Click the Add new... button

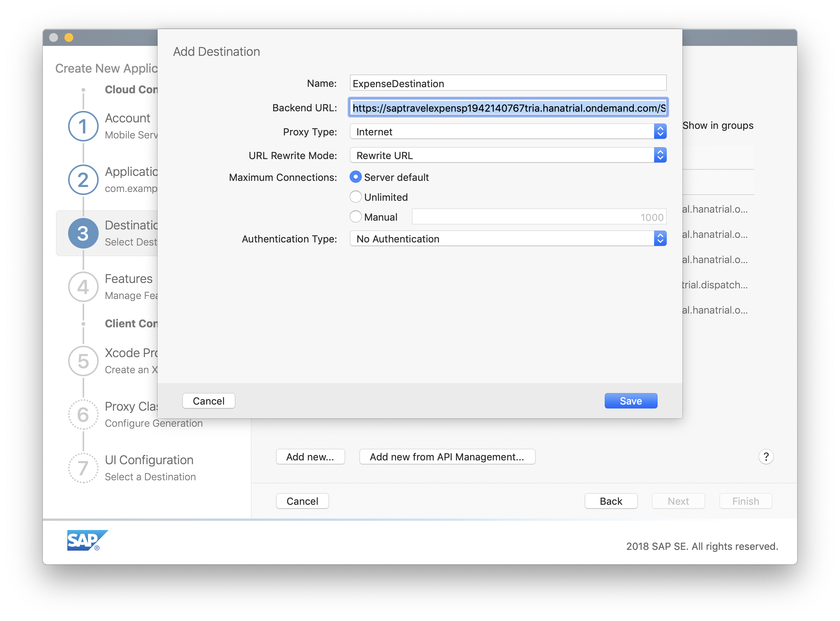click(x=310, y=457)
